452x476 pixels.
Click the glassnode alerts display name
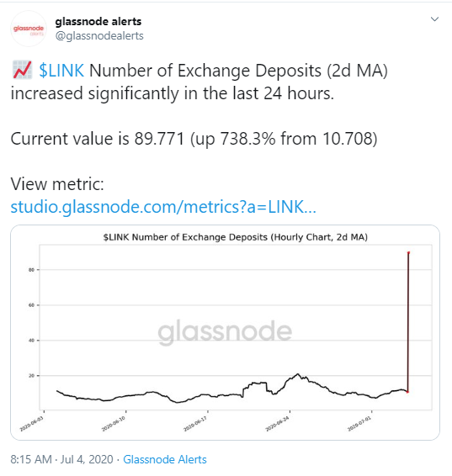(x=98, y=22)
